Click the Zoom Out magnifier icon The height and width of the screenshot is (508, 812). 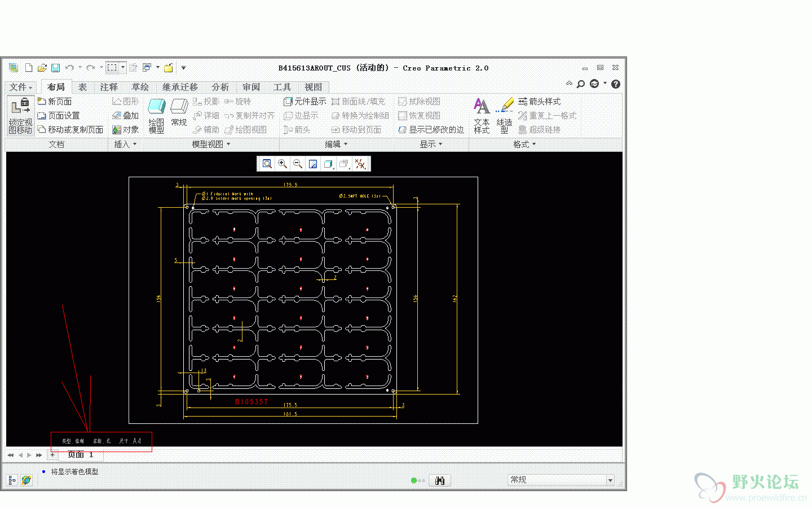[x=298, y=164]
